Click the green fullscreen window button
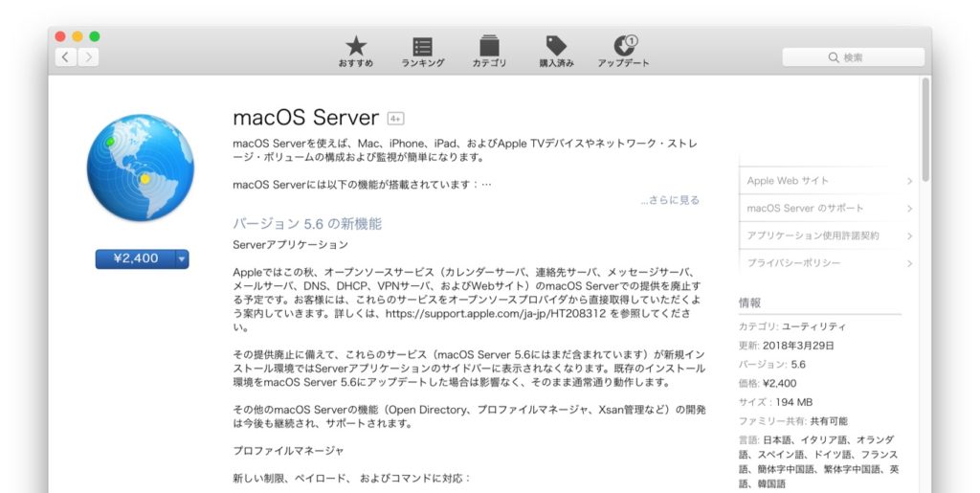Screen dimensions: 980x493 [x=95, y=36]
